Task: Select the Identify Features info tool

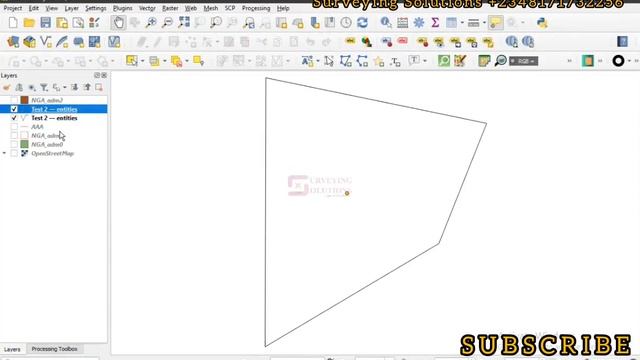Action: tap(386, 22)
